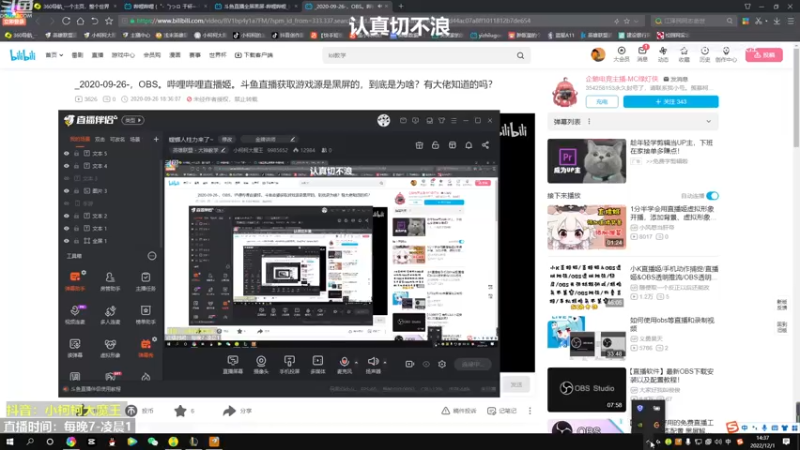800x450 pixels.
Task: Switch to 场景 tab in 直播伴侣
Action: 135,139
